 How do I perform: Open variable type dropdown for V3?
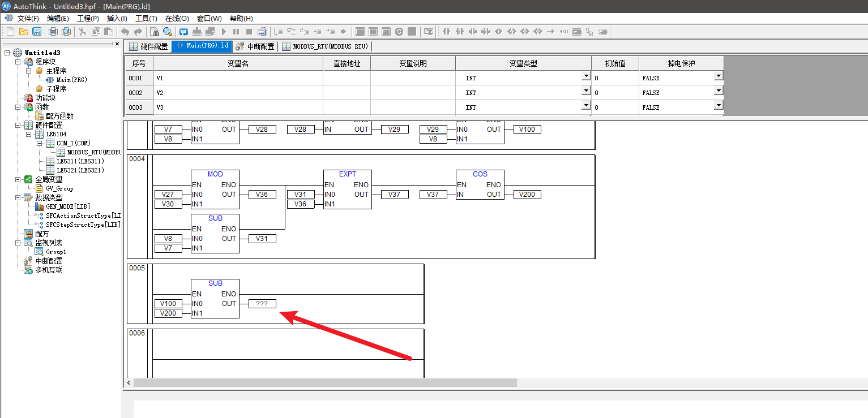(x=586, y=105)
